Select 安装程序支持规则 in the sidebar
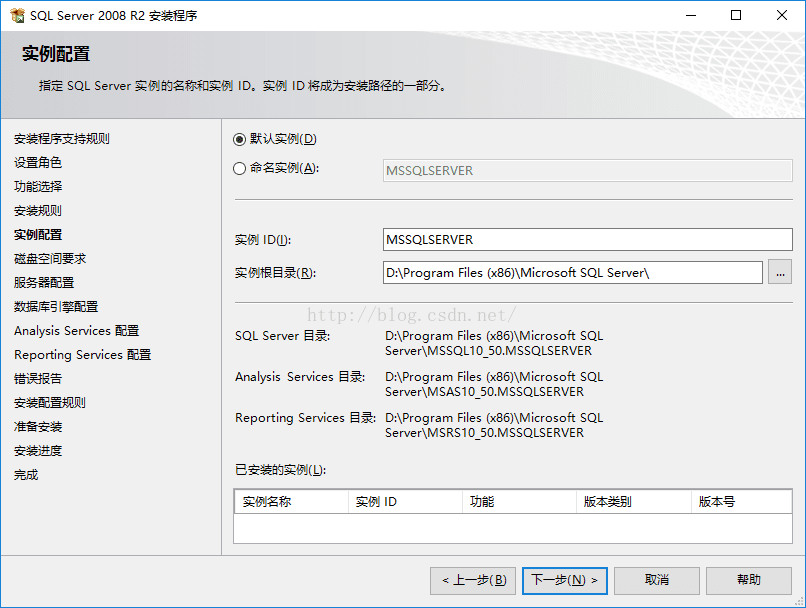 pos(66,138)
